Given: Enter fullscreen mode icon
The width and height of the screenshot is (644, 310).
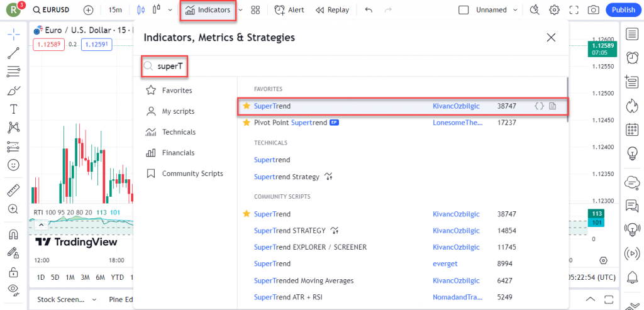Looking at the screenshot, I should (x=574, y=10).
